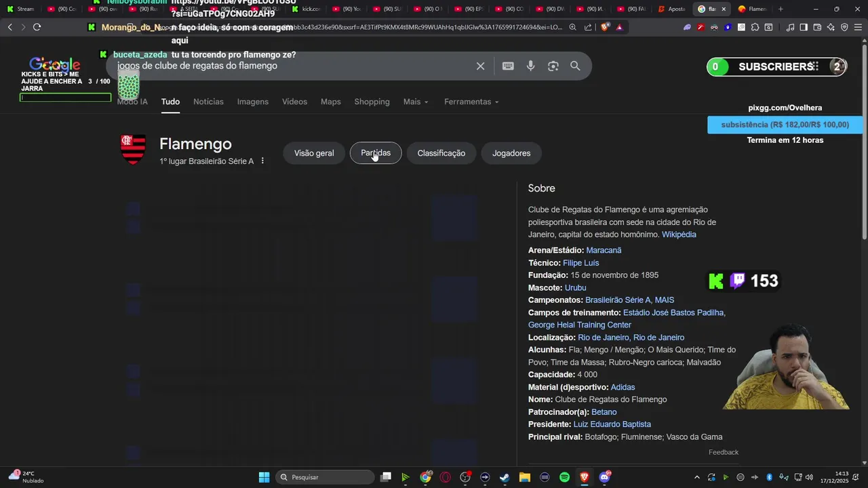The width and height of the screenshot is (868, 488).
Task: Open the browser hamburger main menu
Action: point(858,27)
